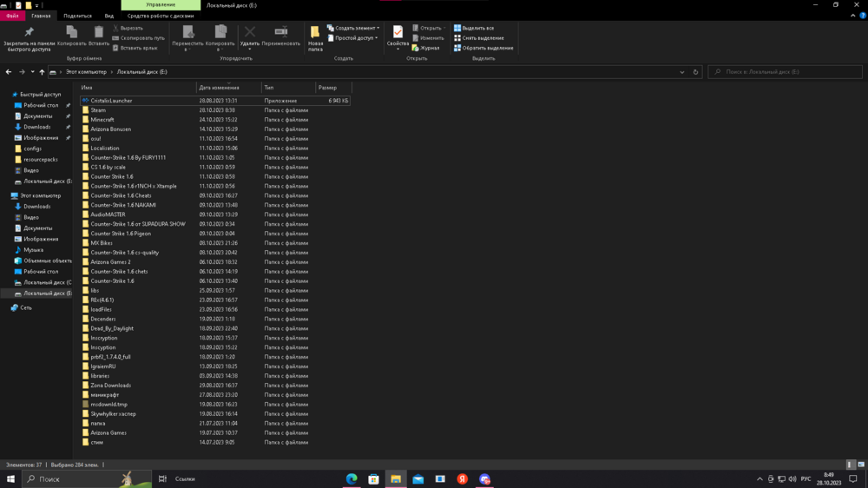This screenshot has height=488, width=868.
Task: Click the 'Вырезать' scissors button
Action: (x=128, y=28)
